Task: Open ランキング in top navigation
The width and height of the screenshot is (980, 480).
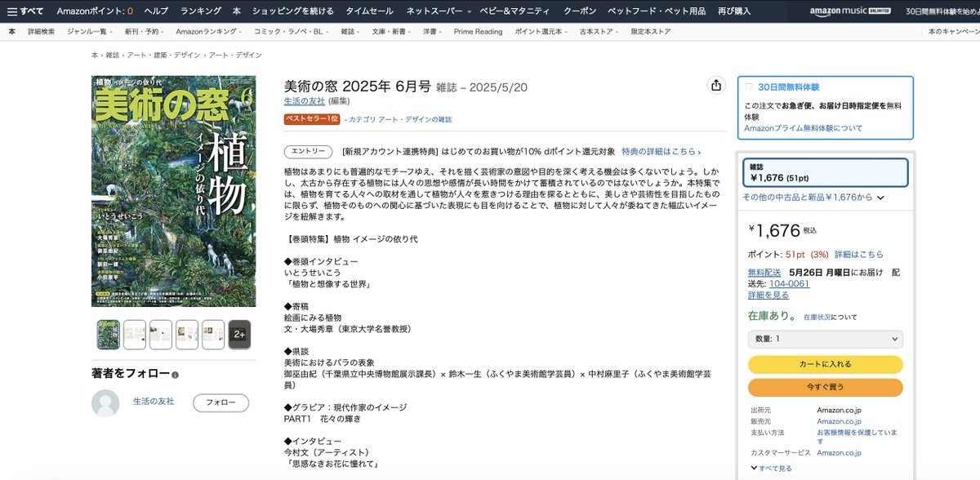Action: [201, 11]
